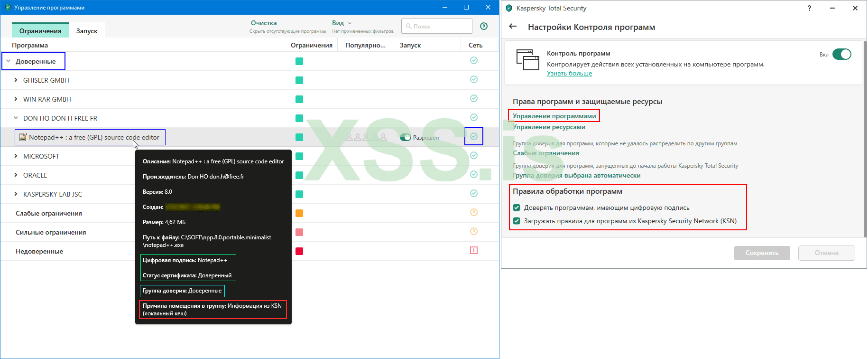The width and height of the screenshot is (868, 359).
Task: Click network status icon in MICROSOFT row
Action: tap(474, 155)
